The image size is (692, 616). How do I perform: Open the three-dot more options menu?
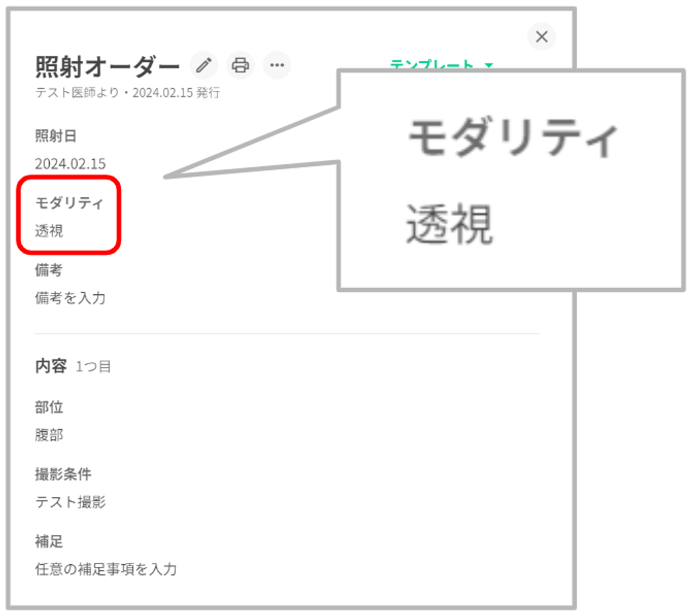pyautogui.click(x=277, y=65)
